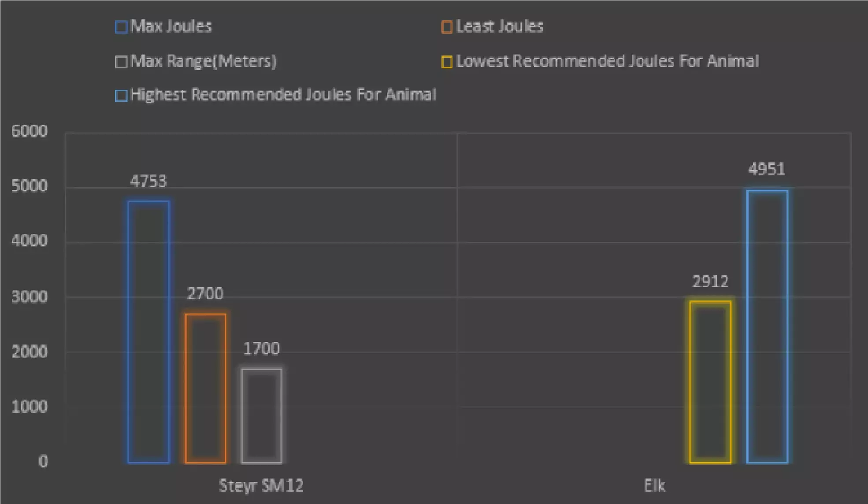Select the orange Least Joules bar
Image resolution: width=868 pixels, height=504 pixels.
205,388
